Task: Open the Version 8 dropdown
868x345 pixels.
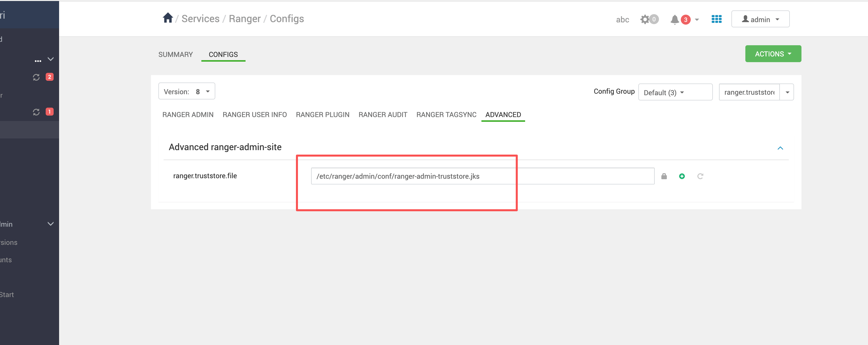Action: pos(187,91)
